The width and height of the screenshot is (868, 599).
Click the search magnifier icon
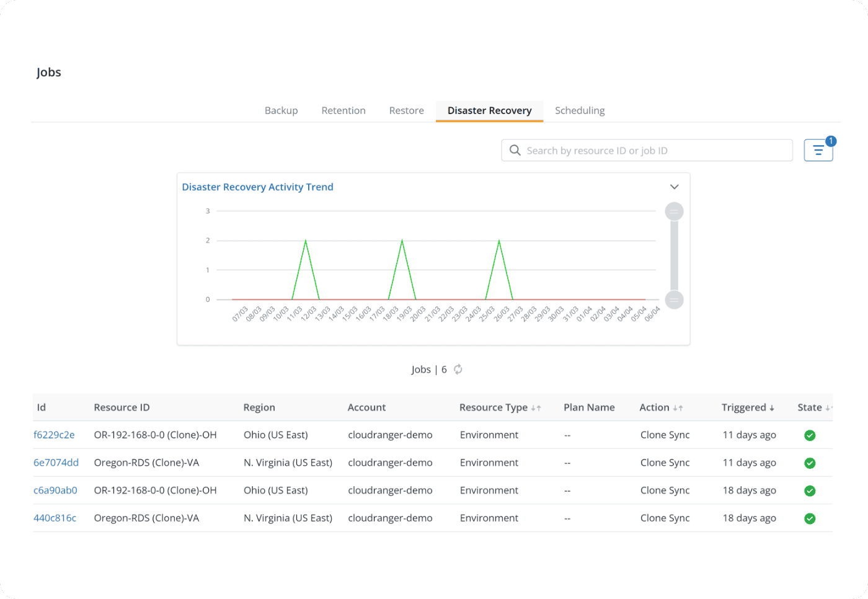pyautogui.click(x=515, y=150)
